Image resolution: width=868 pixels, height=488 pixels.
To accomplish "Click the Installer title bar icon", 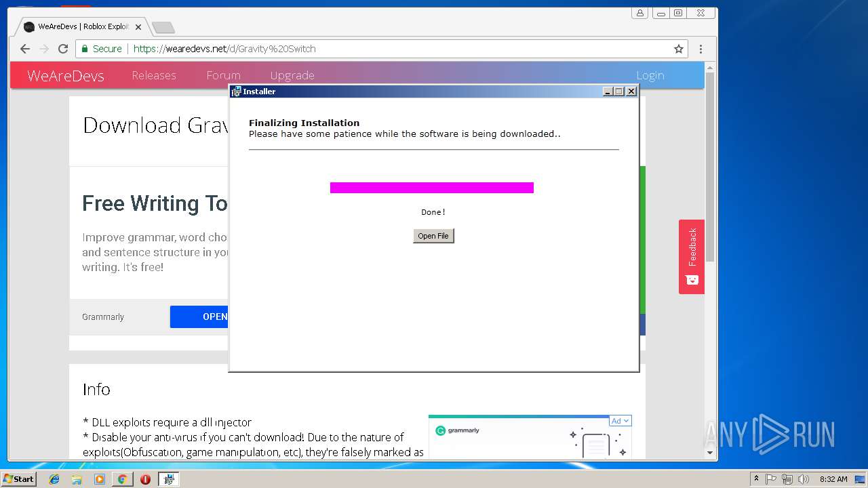I will pos(236,91).
